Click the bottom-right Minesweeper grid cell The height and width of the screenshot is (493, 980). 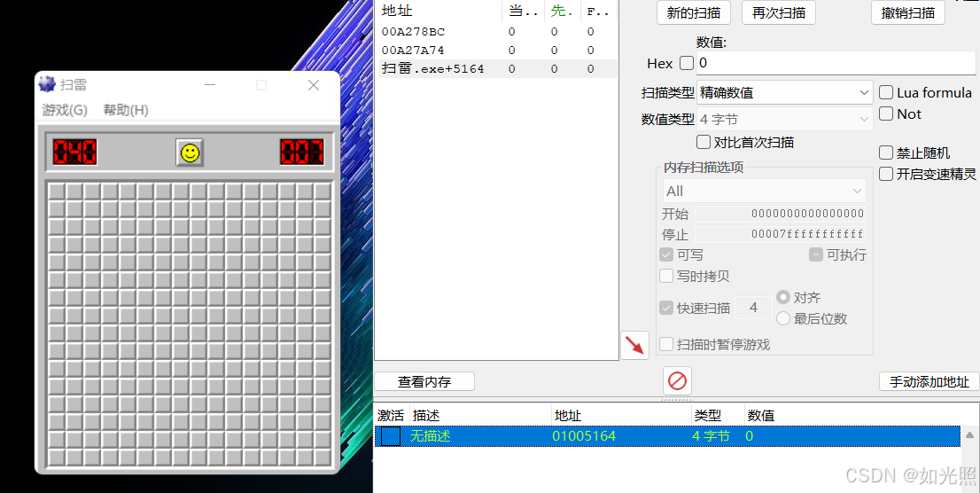tap(323, 458)
